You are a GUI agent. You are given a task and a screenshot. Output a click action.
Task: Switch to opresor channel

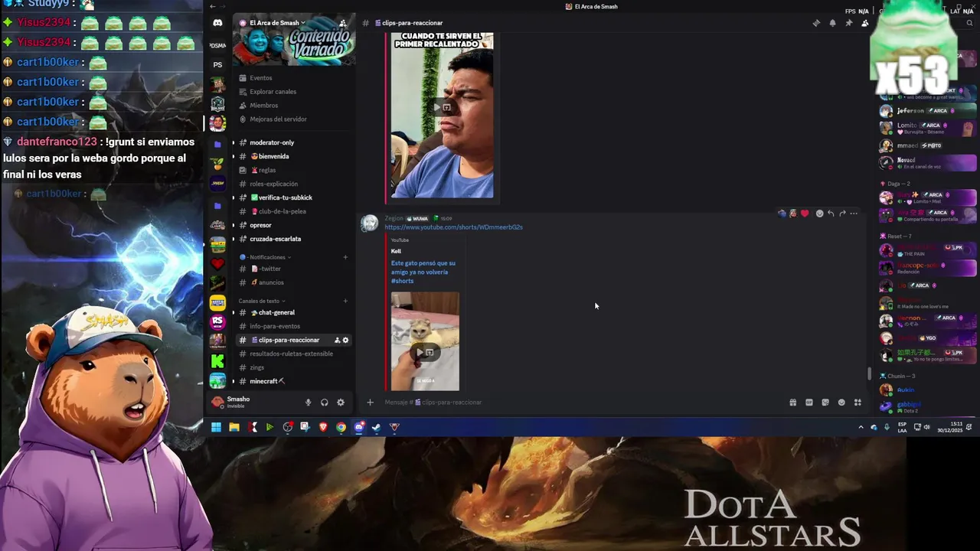[x=293, y=225]
